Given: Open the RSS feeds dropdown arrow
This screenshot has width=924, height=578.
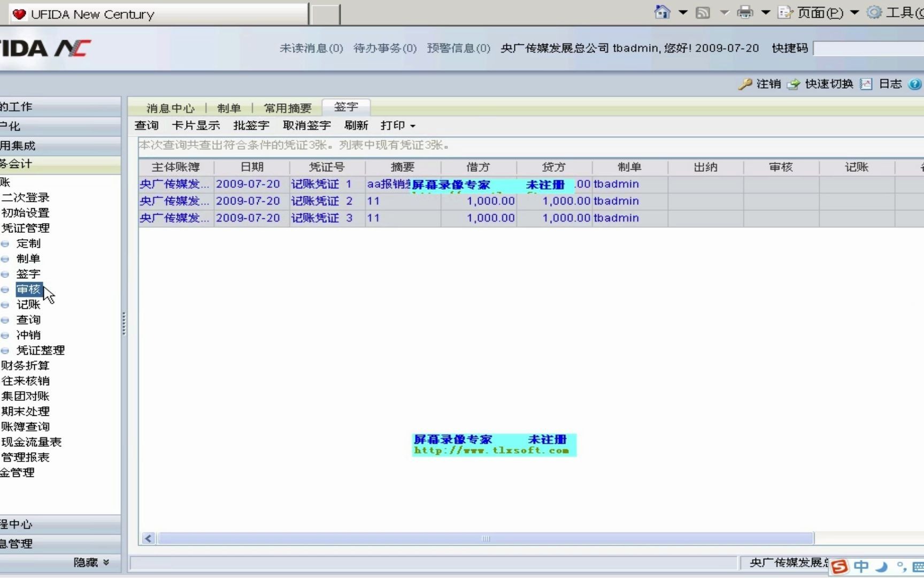Looking at the screenshot, I should pos(725,12).
